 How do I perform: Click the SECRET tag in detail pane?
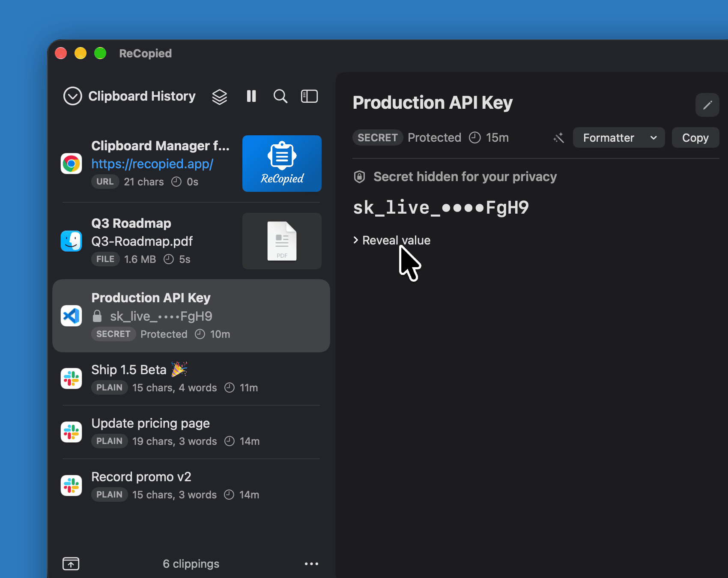[378, 138]
